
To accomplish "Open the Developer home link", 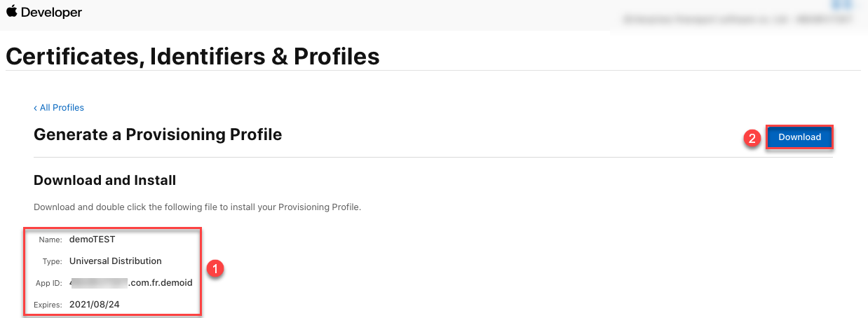I will point(51,13).
